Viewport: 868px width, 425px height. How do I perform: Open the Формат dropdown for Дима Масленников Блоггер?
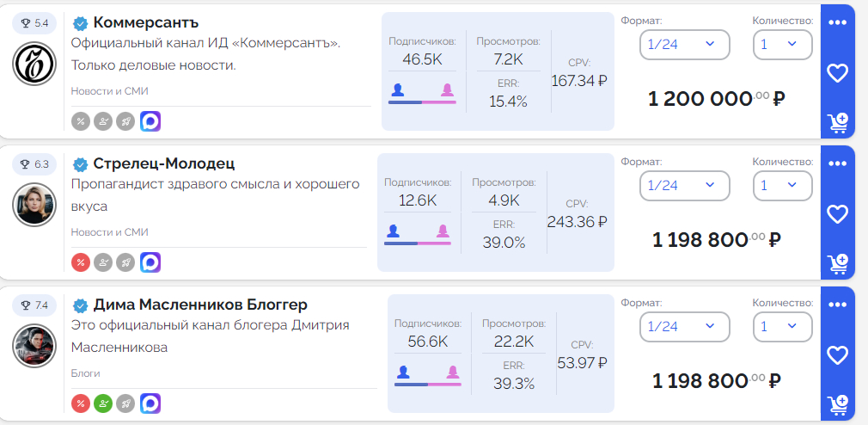tap(684, 327)
